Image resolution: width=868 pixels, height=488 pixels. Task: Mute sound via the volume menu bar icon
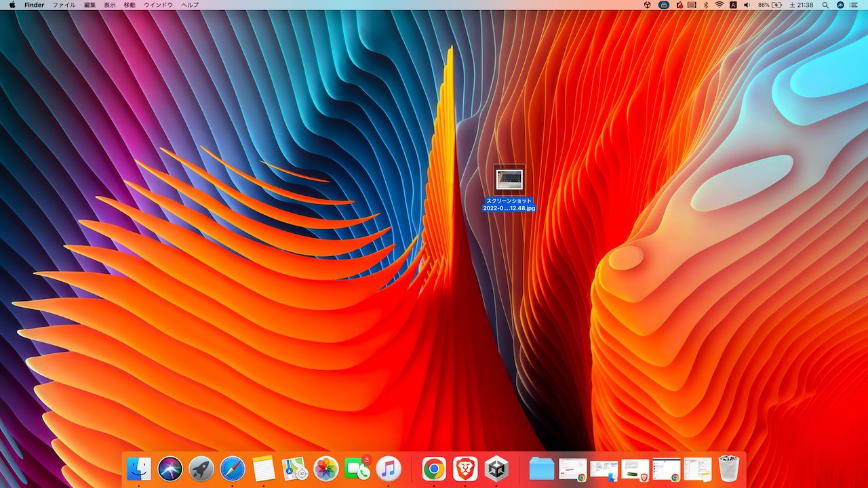pos(748,5)
